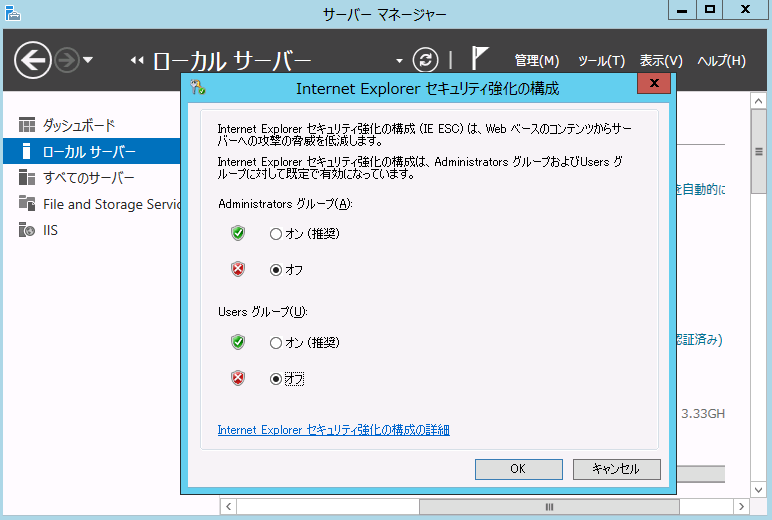
Task: Open the navigation history dropdown arrow
Action: [x=88, y=61]
